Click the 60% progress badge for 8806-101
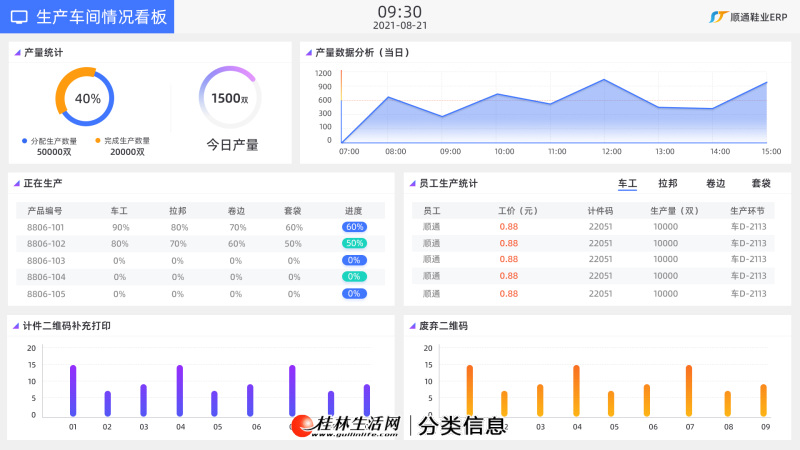Image resolution: width=800 pixels, height=450 pixels. pyautogui.click(x=355, y=227)
